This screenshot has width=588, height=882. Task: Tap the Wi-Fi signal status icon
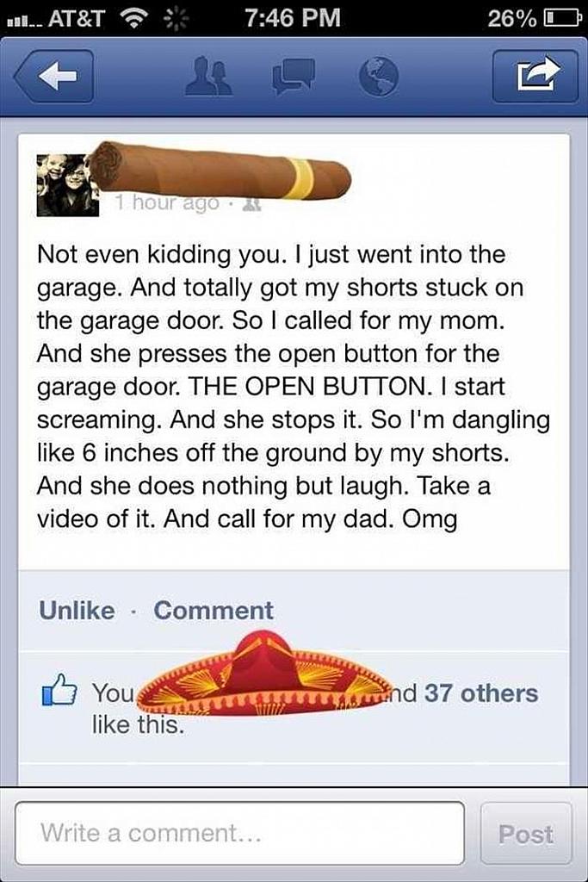(133, 19)
